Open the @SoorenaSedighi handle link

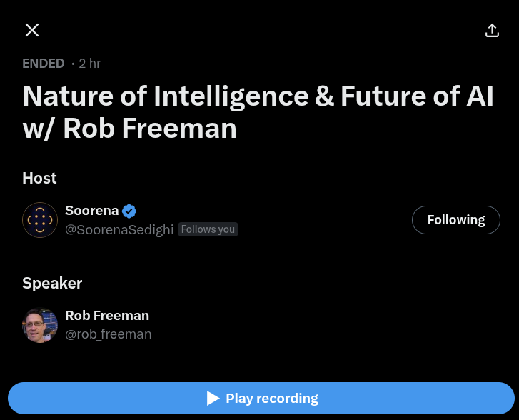coord(119,229)
